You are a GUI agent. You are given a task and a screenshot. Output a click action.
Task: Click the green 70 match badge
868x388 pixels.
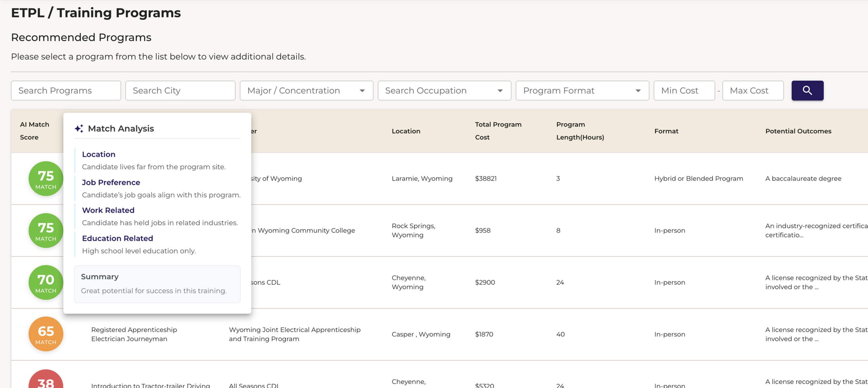[46, 282]
